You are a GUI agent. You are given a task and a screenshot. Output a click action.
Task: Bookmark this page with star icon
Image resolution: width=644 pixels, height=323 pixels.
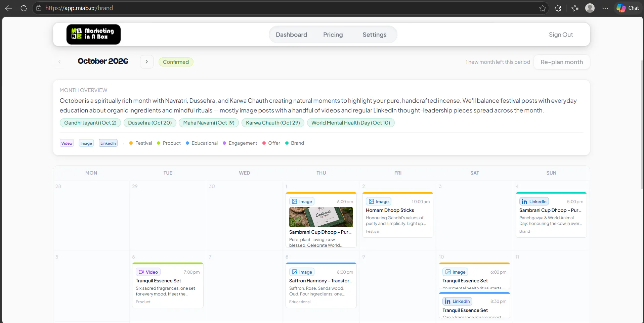pyautogui.click(x=543, y=8)
